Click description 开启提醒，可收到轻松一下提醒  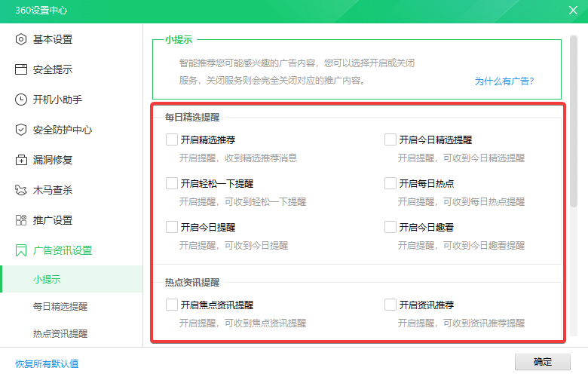click(x=242, y=202)
